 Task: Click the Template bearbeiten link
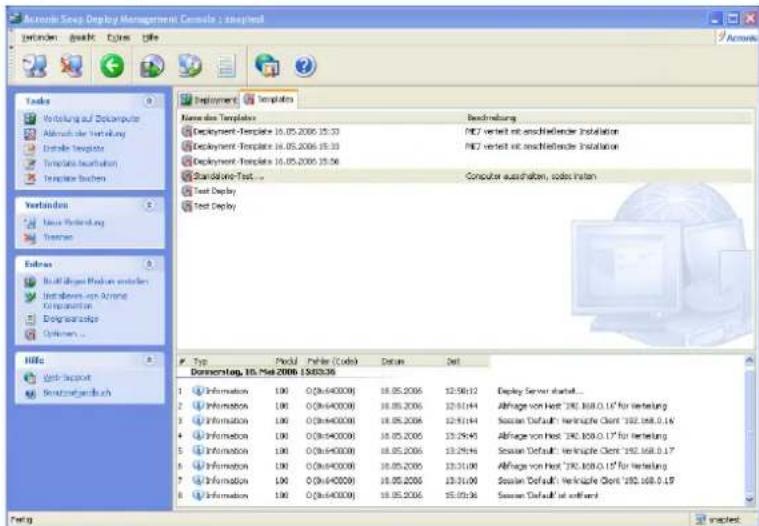[x=80, y=164]
